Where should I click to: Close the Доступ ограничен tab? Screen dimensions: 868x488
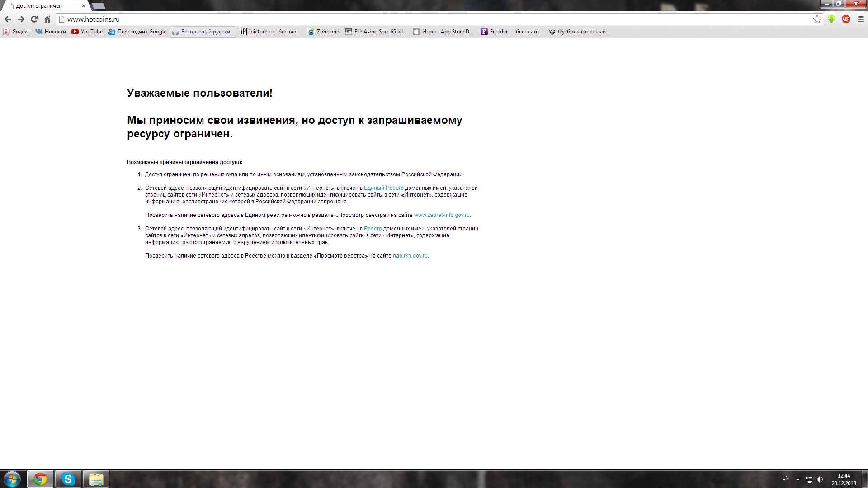point(84,6)
